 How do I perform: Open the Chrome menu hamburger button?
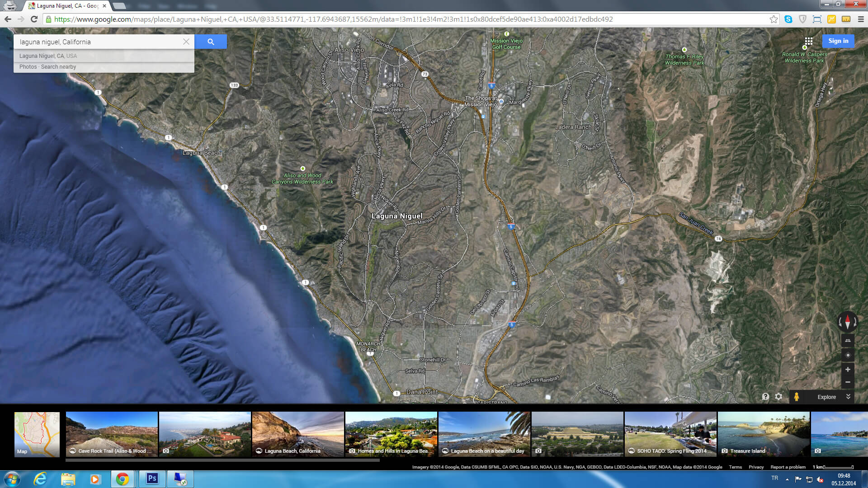(x=861, y=19)
